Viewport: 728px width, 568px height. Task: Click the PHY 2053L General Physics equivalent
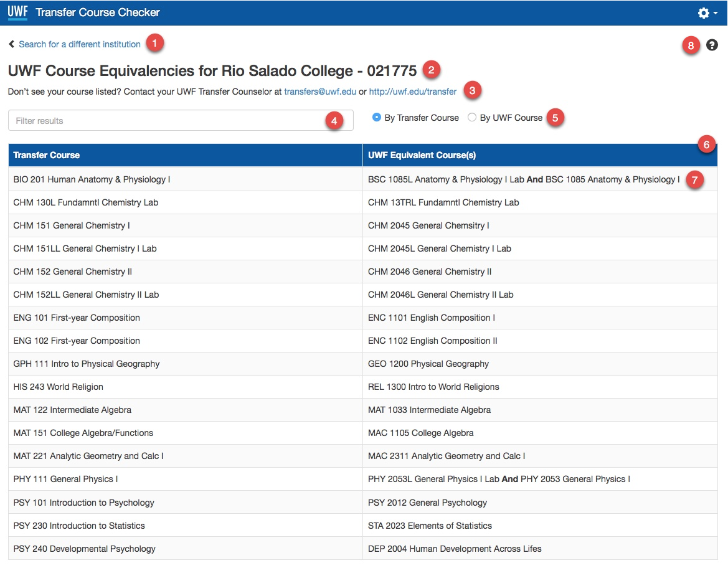point(499,480)
